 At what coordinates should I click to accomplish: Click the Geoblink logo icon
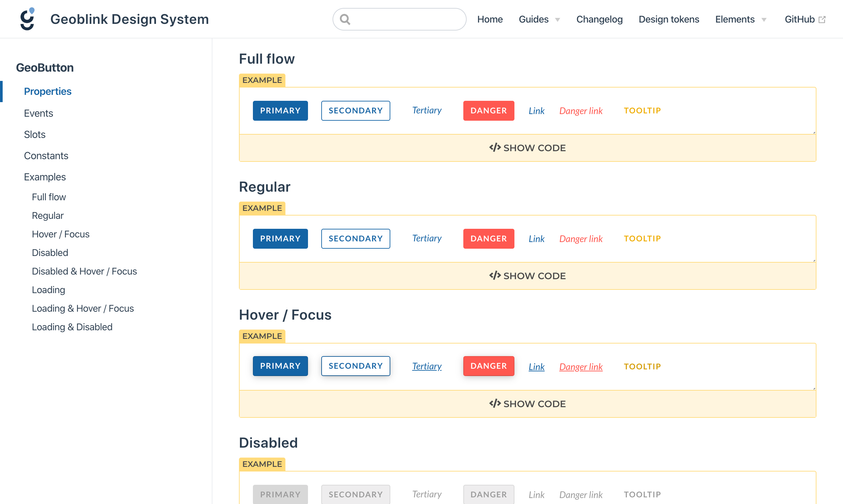[x=27, y=19]
